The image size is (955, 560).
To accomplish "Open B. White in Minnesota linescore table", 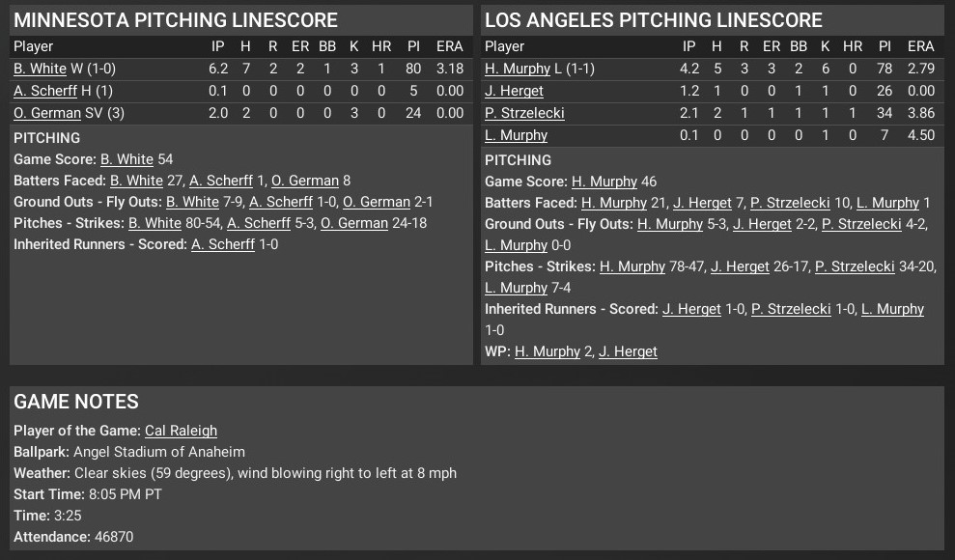I will [40, 69].
